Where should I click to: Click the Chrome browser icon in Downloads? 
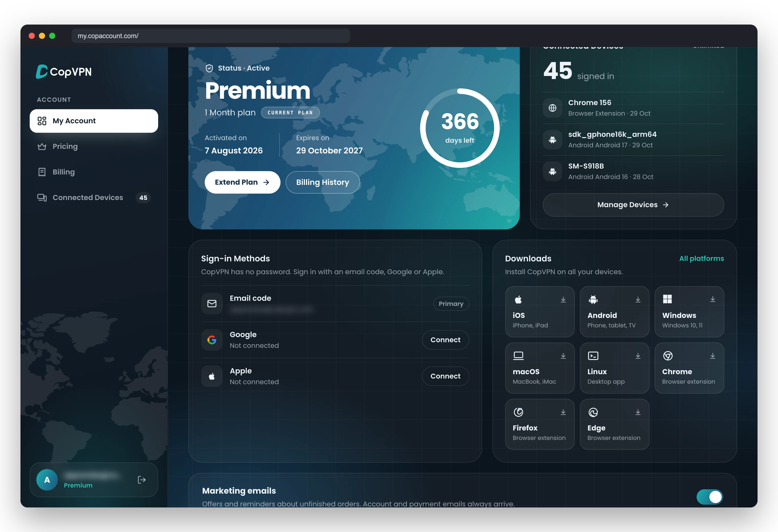[667, 356]
